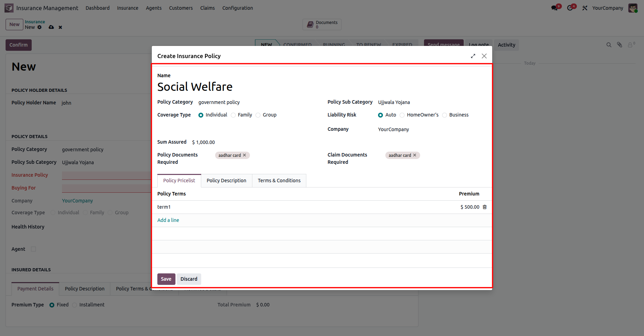Click Add a line link

tap(168, 220)
